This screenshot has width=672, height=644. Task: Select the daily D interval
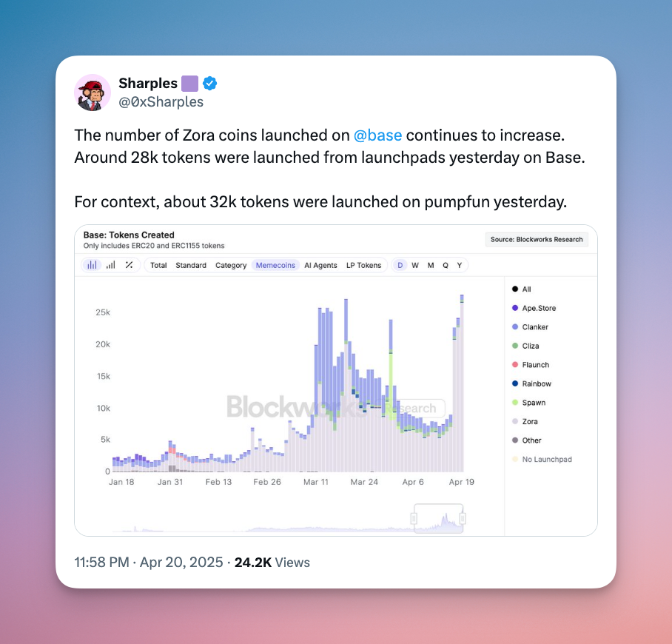[x=400, y=265]
